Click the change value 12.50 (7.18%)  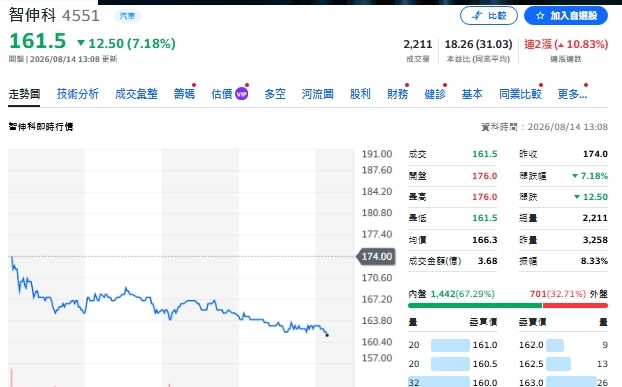point(132,43)
